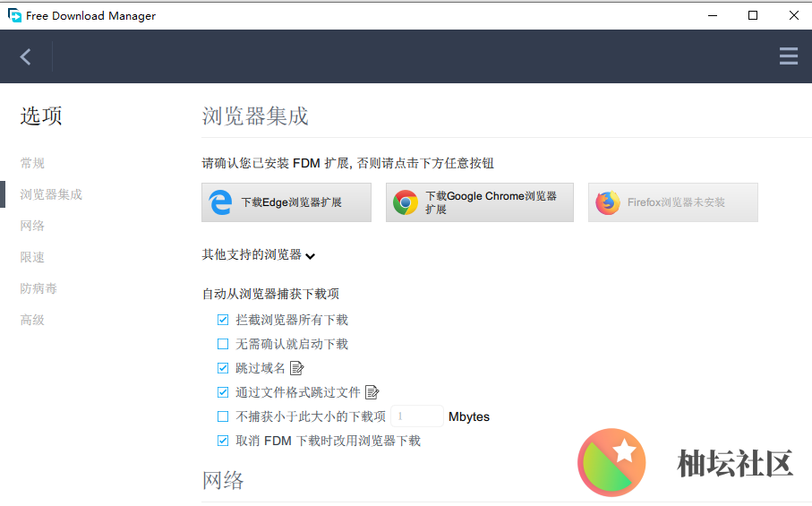812x506 pixels.
Task: Go to the 限速 settings section
Action: [x=32, y=257]
